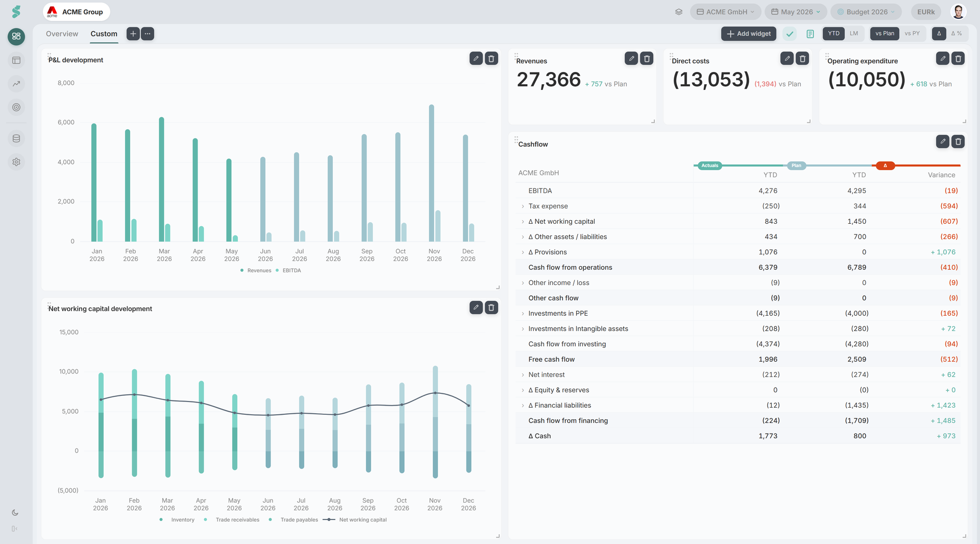Add a new dashboard tab with plus icon

133,34
